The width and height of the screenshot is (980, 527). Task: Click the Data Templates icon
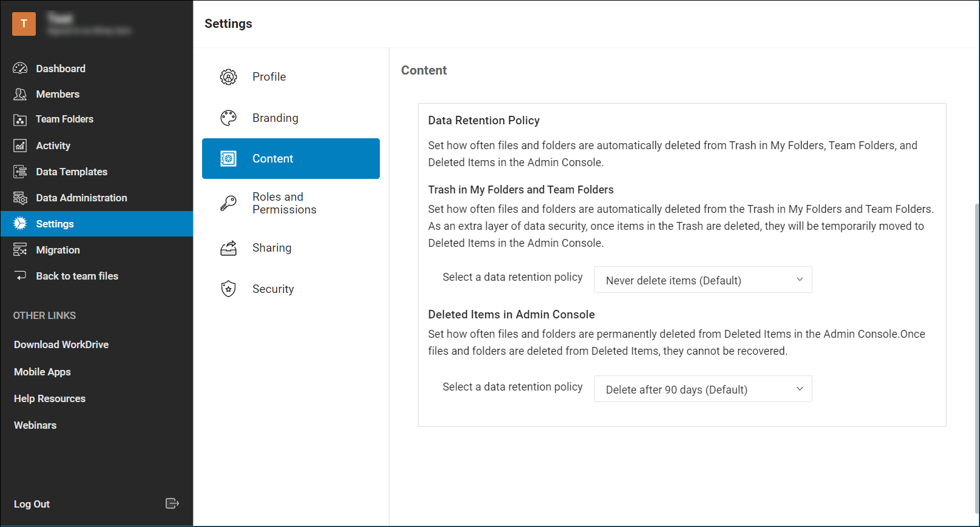pyautogui.click(x=20, y=172)
